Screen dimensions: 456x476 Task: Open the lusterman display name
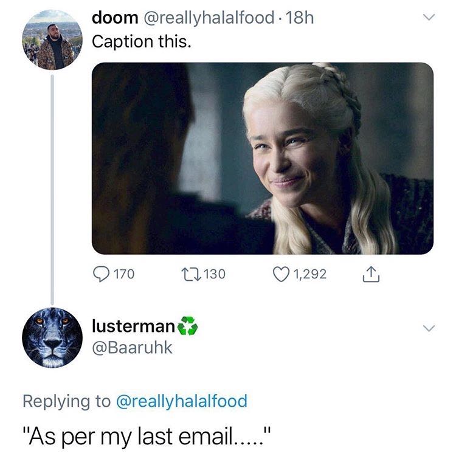(x=133, y=326)
